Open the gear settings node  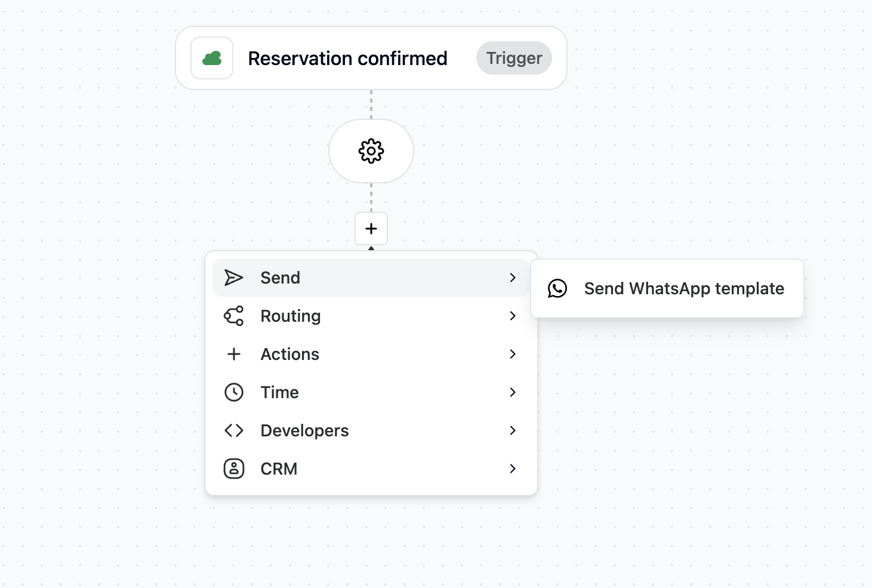371,151
